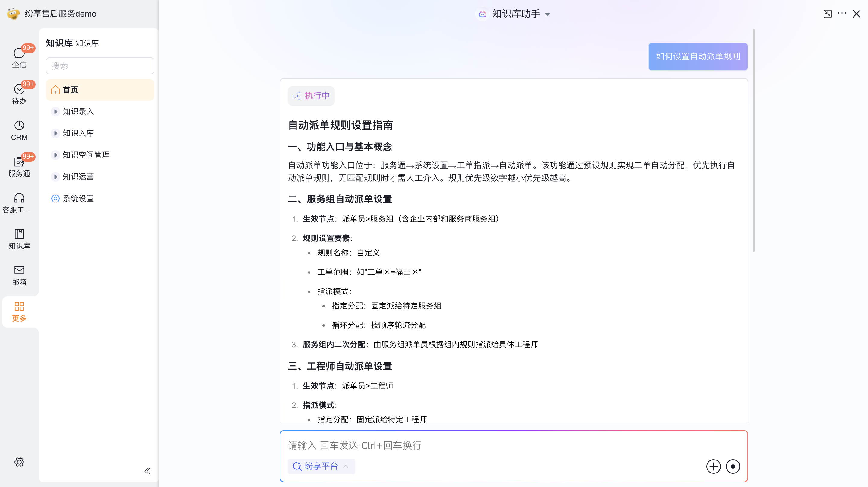Expand the 知识录入 tree item
Screen dimensions: 868x487
(55, 112)
